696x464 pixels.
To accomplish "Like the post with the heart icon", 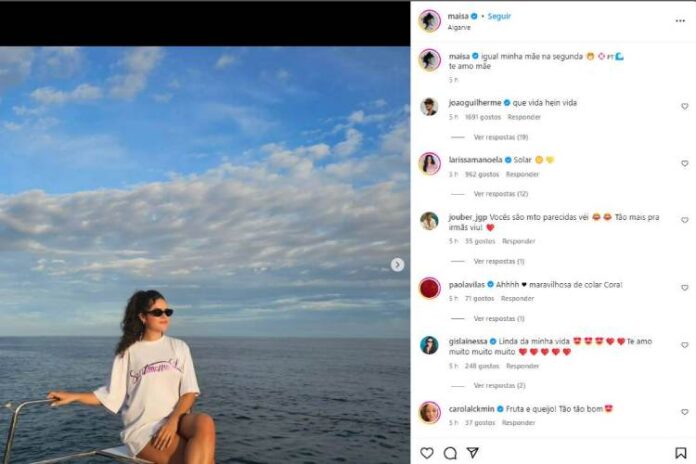I will pos(427,453).
